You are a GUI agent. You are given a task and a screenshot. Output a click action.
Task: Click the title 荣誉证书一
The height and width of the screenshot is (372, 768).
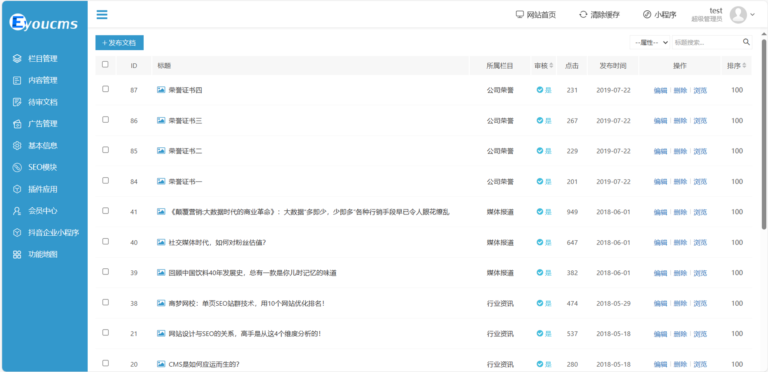(185, 182)
